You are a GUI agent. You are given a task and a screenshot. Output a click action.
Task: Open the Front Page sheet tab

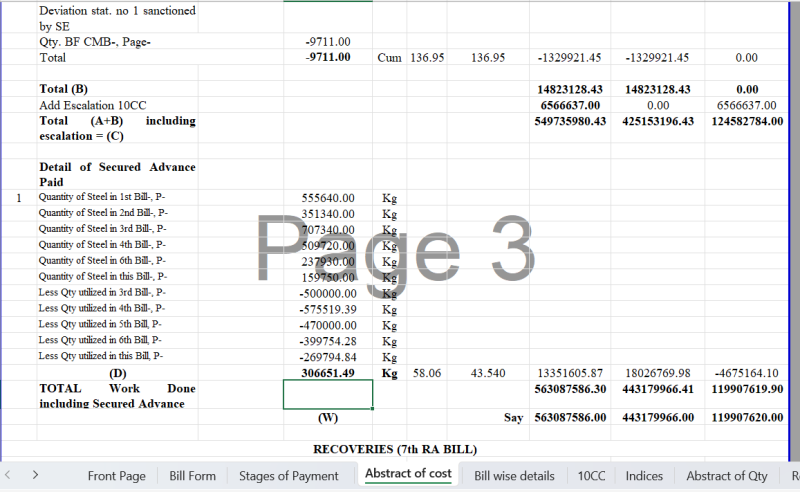tap(116, 476)
